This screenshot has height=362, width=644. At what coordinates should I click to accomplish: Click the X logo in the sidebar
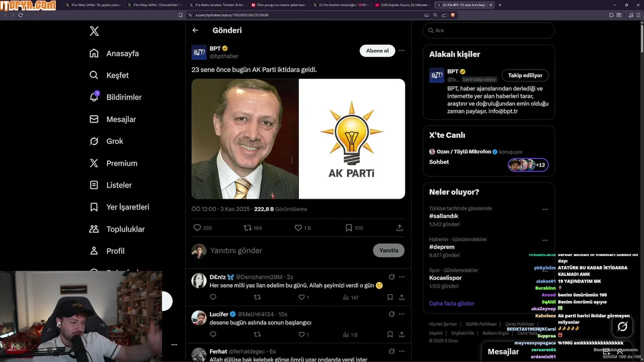click(94, 31)
